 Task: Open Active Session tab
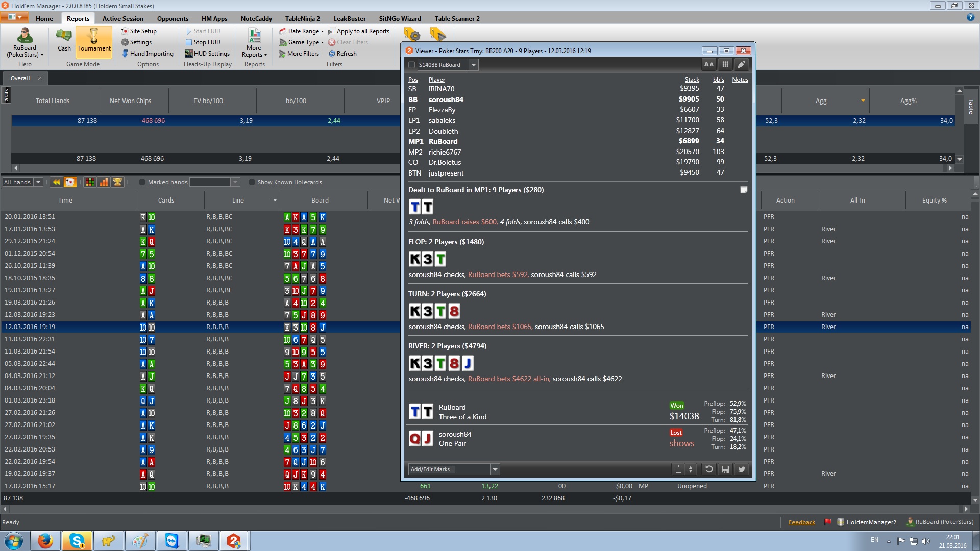(123, 19)
